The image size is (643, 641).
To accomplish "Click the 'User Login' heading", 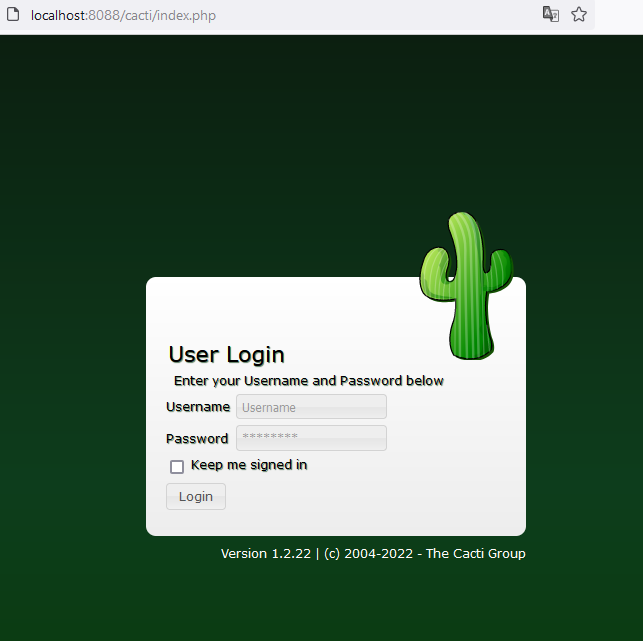I will click(x=226, y=354).
